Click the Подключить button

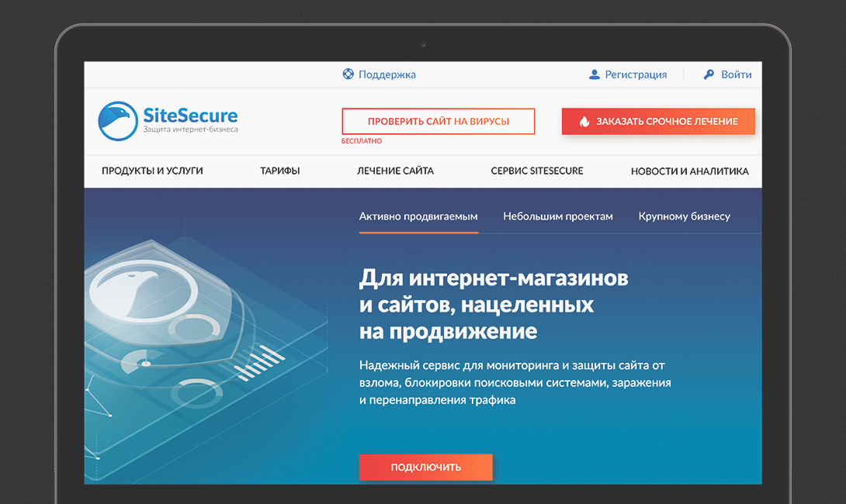tap(425, 467)
